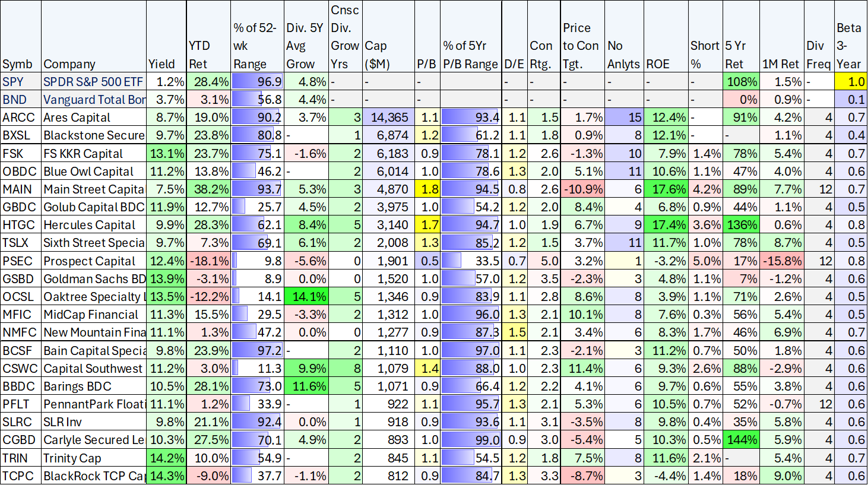Select the ROE column header
Screen dimensions: 868x485
coord(666,37)
